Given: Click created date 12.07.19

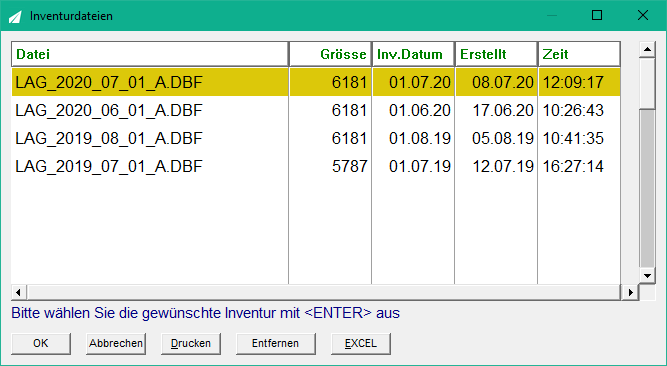Looking at the screenshot, I should (x=503, y=166).
